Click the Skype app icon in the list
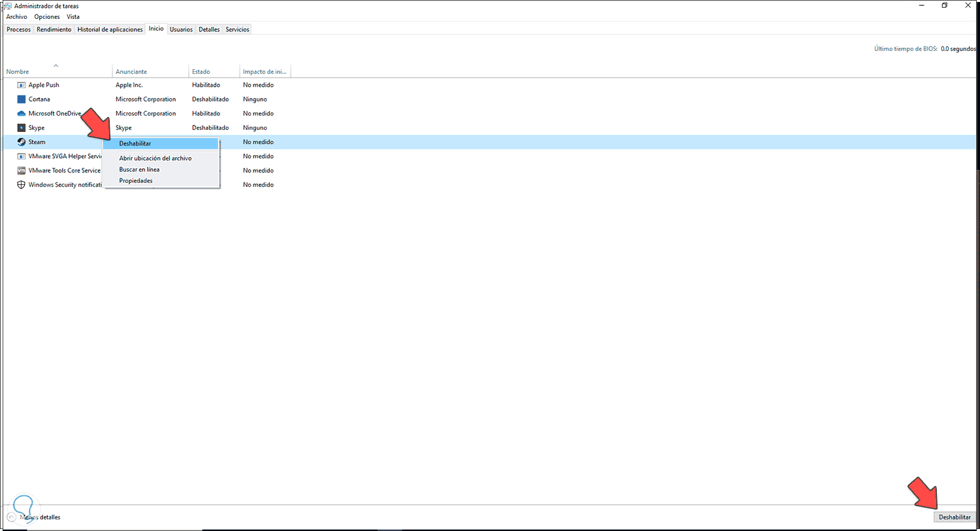The width and height of the screenshot is (980, 531). [x=22, y=128]
